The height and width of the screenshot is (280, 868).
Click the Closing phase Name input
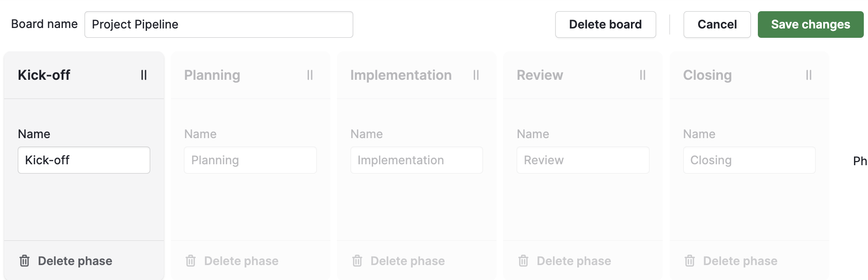749,160
